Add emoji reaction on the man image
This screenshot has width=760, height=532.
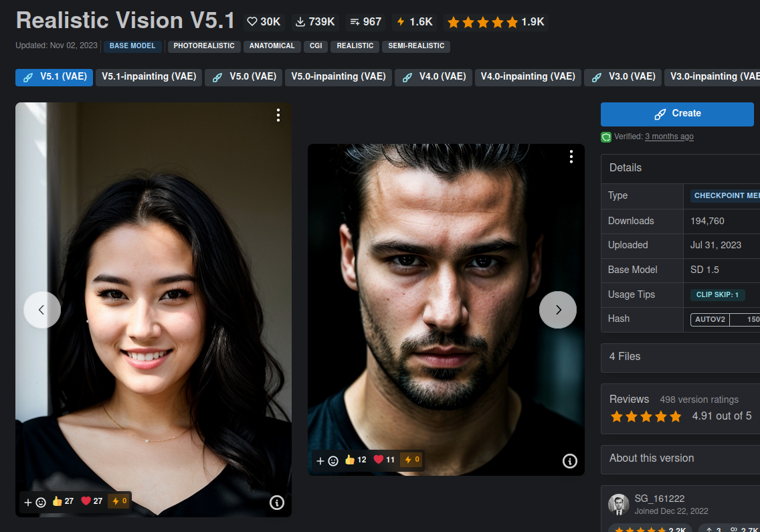[x=327, y=460]
